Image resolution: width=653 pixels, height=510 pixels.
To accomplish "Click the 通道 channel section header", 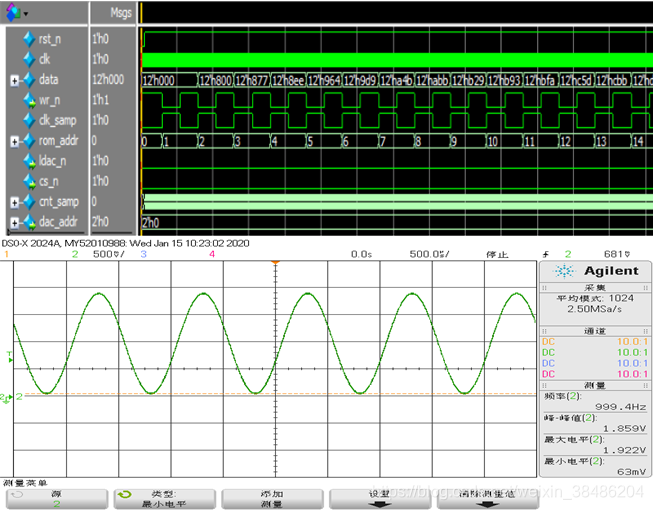I will pos(595,331).
